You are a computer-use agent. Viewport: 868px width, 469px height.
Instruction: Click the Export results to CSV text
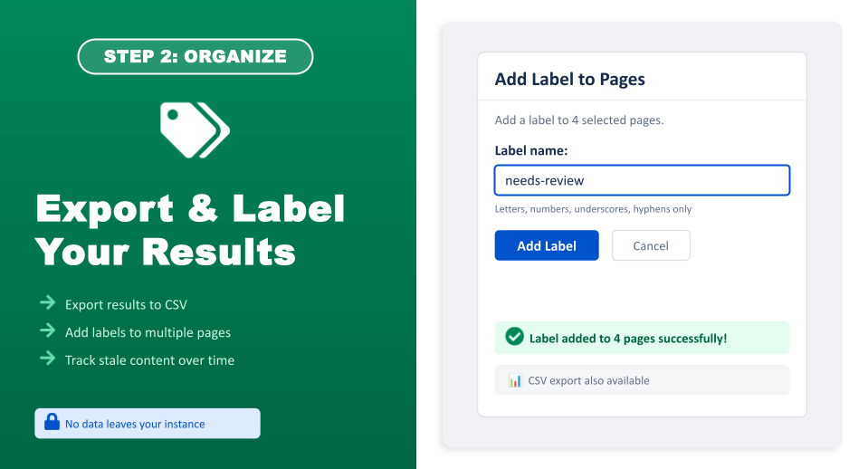pos(126,304)
